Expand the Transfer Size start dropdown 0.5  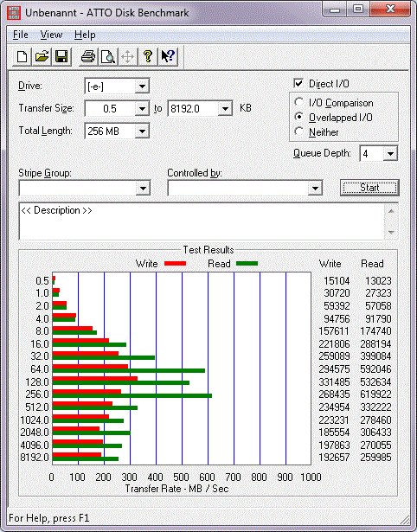142,109
